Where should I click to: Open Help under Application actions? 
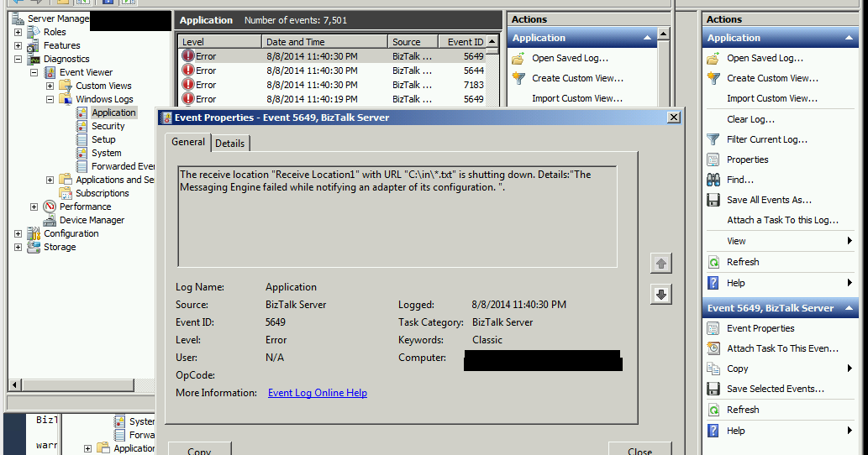[x=736, y=283]
